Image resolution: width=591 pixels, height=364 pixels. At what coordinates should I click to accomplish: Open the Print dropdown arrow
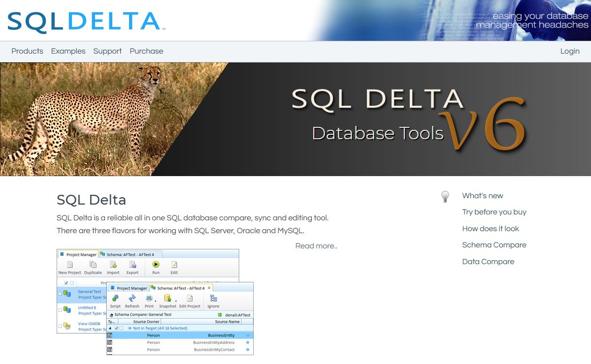pyautogui.click(x=155, y=301)
